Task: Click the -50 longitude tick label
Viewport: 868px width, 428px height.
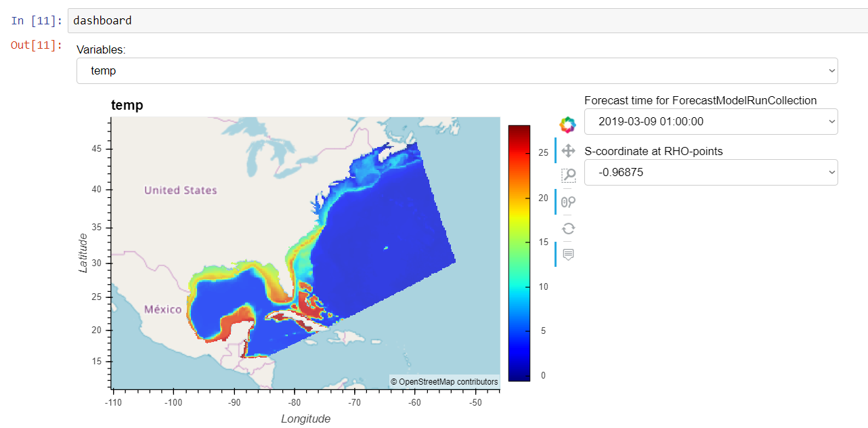Action: pos(475,402)
